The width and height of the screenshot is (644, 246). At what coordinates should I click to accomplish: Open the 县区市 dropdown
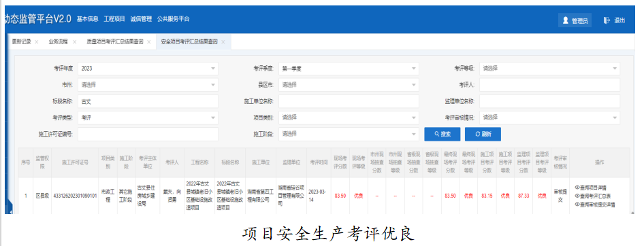click(x=349, y=85)
